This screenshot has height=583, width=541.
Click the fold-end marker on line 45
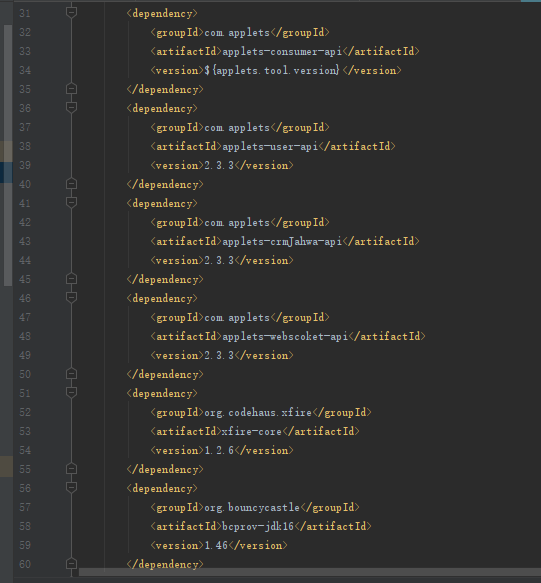coord(71,278)
